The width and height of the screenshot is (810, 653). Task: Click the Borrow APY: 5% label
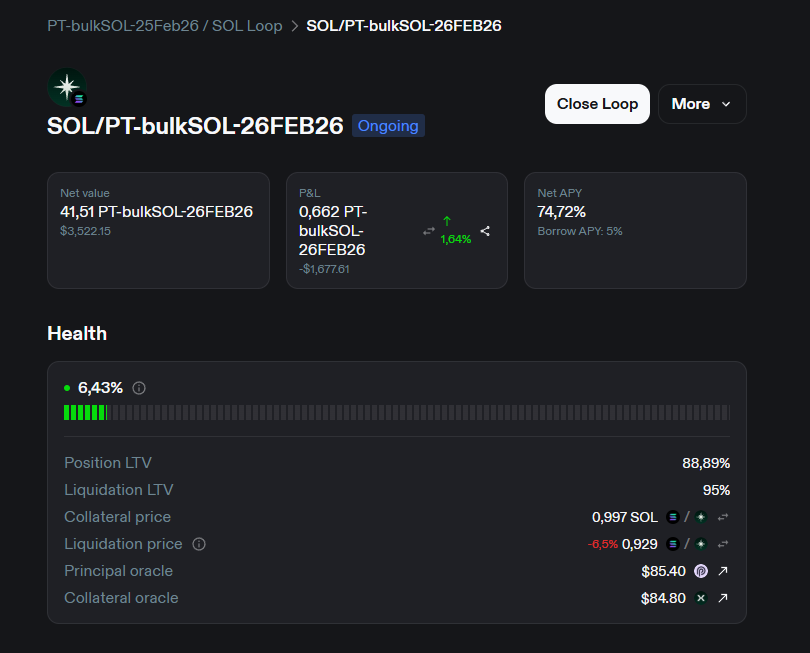click(x=580, y=231)
